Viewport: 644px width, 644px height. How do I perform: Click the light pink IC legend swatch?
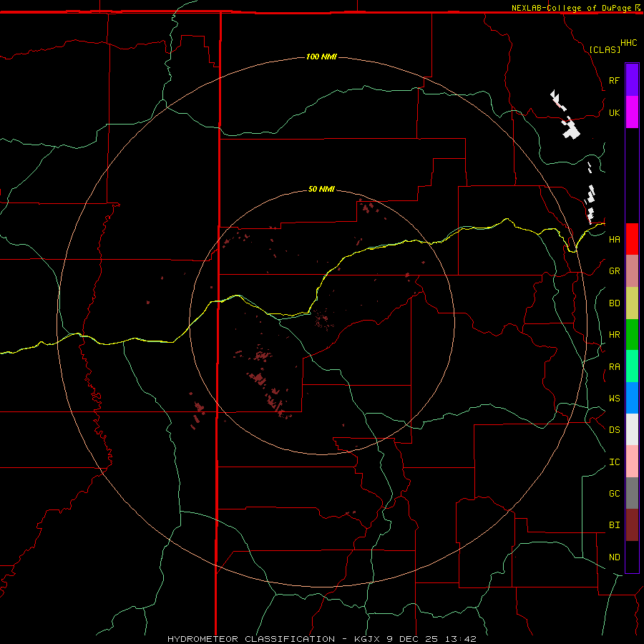[632, 462]
